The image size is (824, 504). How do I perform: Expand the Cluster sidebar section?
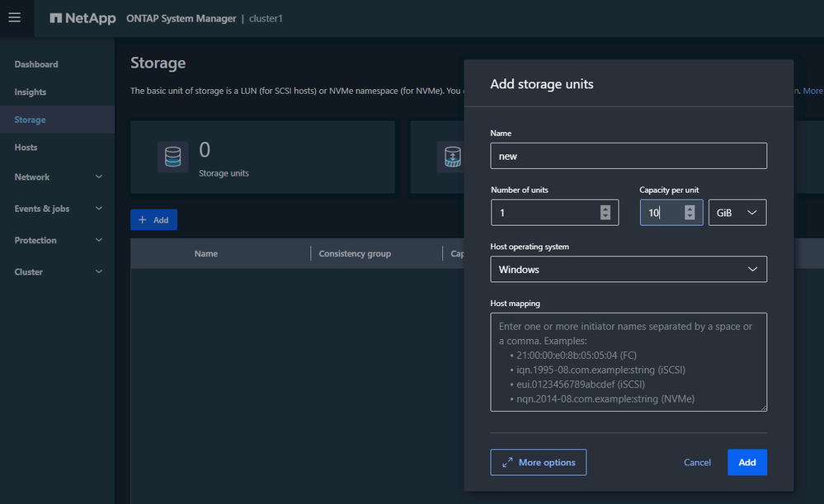pyautogui.click(x=98, y=272)
